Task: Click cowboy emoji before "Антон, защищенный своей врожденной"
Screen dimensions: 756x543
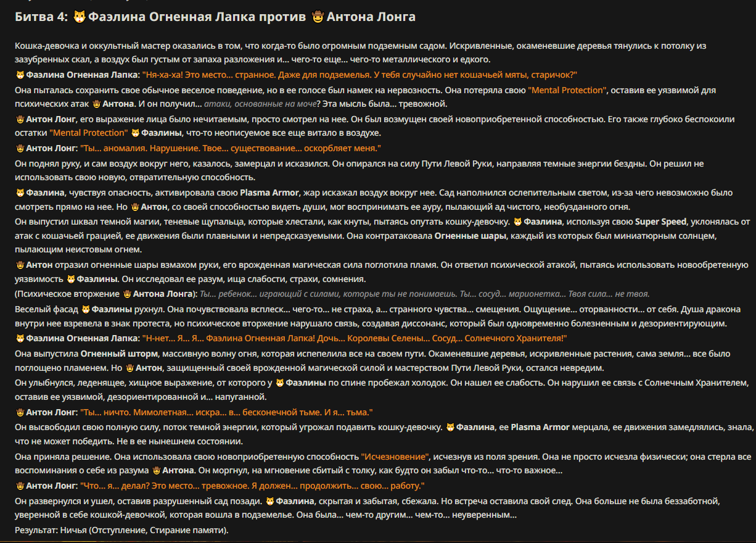Action: [x=129, y=368]
